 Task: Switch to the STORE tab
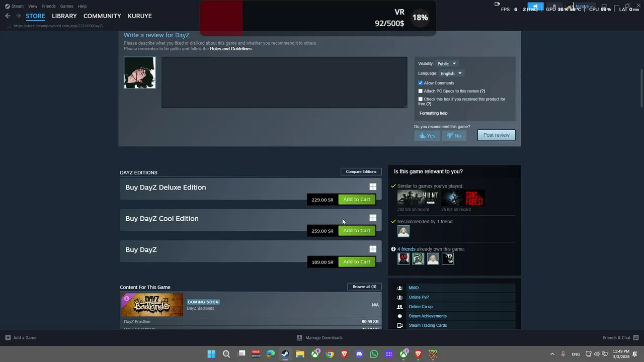[35, 16]
